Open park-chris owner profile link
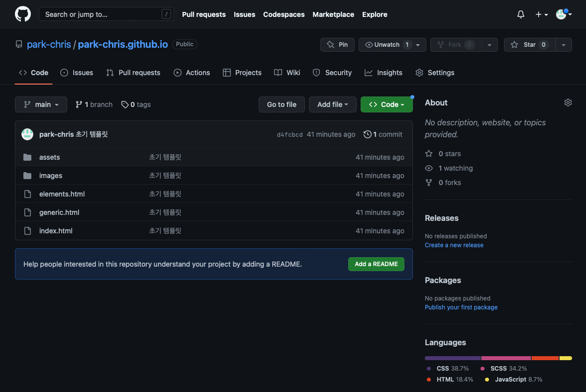 click(x=49, y=44)
